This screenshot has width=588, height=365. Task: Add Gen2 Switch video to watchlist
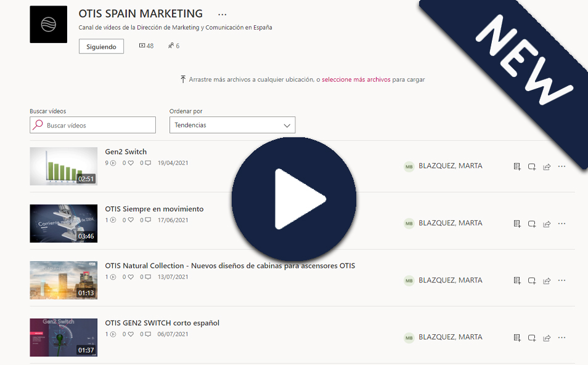point(517,166)
